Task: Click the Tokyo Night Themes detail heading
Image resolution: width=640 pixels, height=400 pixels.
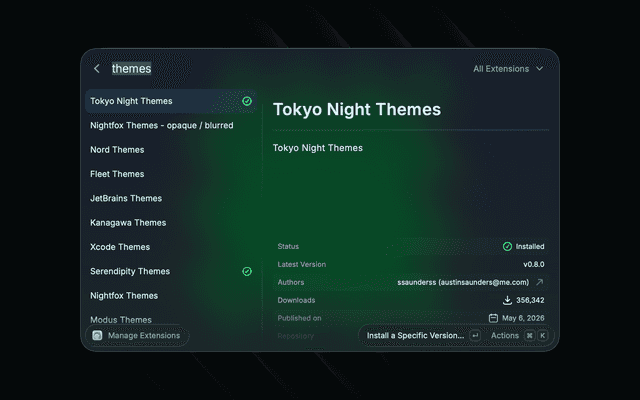Action: tap(357, 109)
